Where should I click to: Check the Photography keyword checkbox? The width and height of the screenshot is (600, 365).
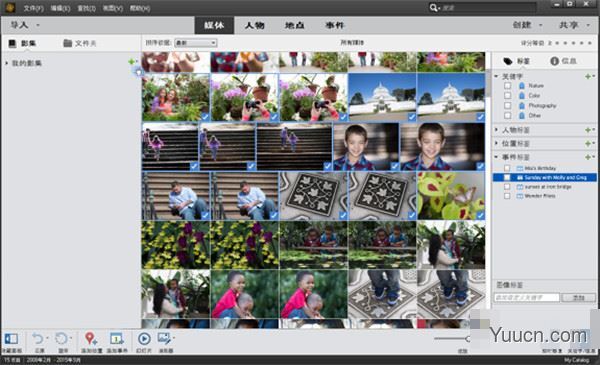coord(507,106)
